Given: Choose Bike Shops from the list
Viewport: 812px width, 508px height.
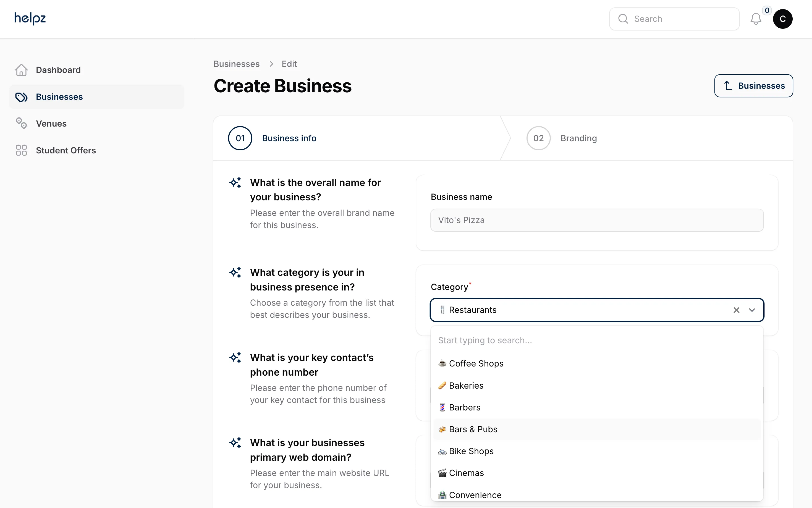Looking at the screenshot, I should 597,451.
